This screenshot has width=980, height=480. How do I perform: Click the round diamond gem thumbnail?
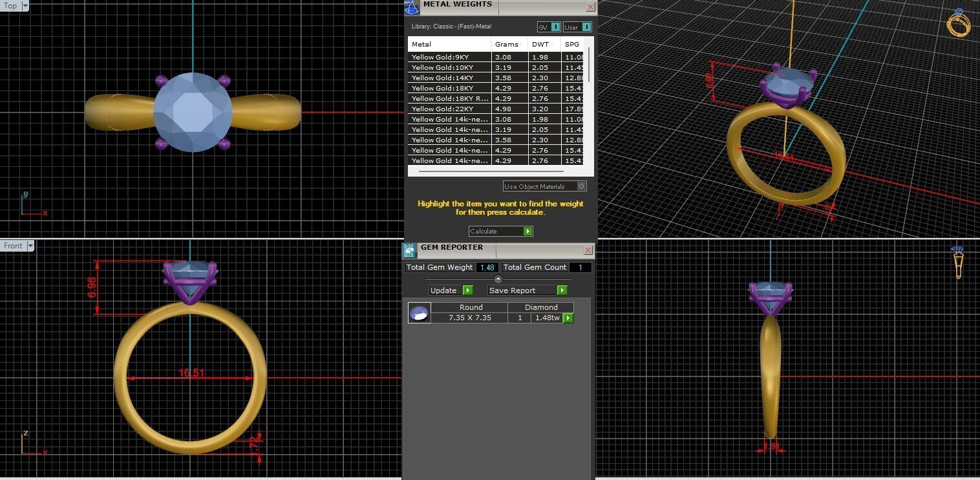pos(420,313)
